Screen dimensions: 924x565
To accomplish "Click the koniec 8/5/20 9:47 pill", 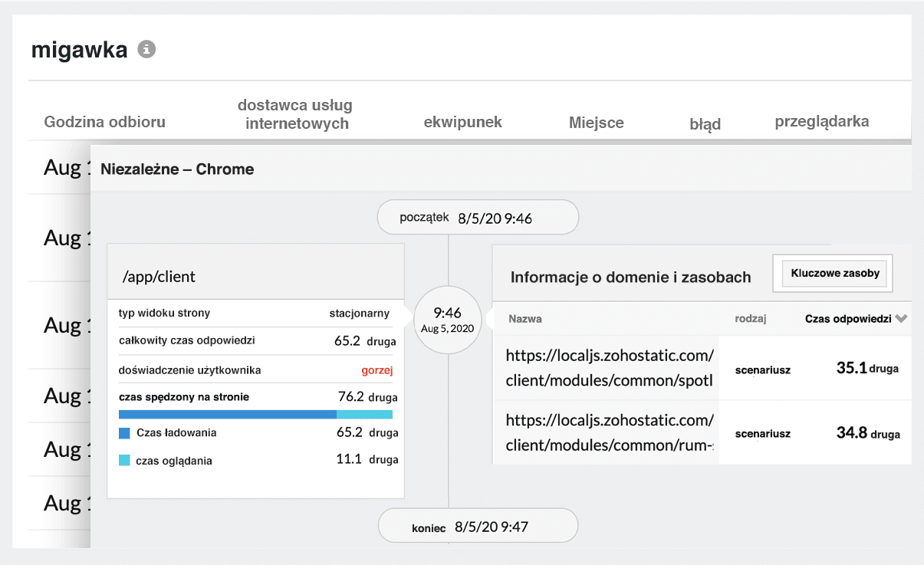I will point(477,525).
